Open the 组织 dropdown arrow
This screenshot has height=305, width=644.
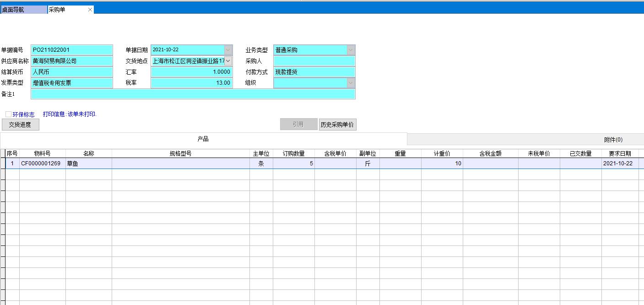click(351, 83)
